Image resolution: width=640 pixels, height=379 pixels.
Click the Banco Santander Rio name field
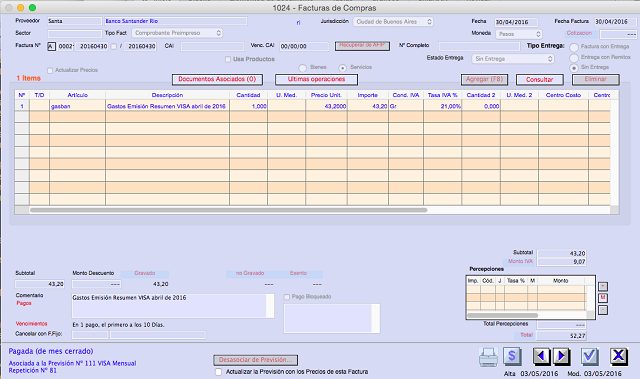pyautogui.click(x=176, y=21)
